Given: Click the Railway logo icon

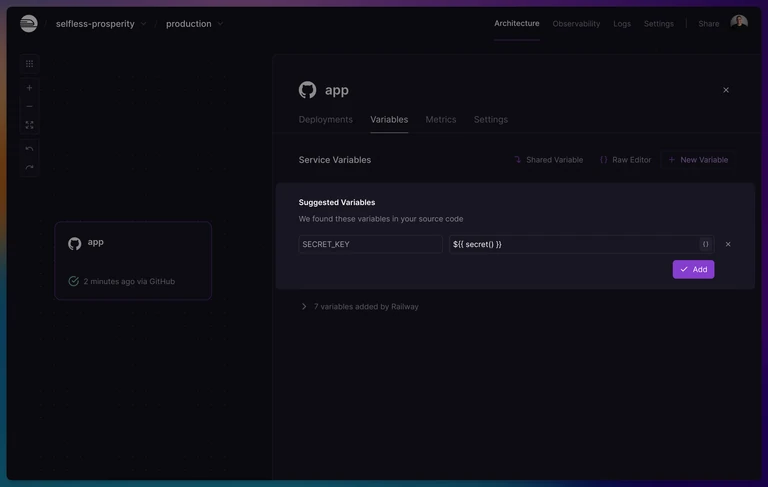Looking at the screenshot, I should (x=28, y=24).
